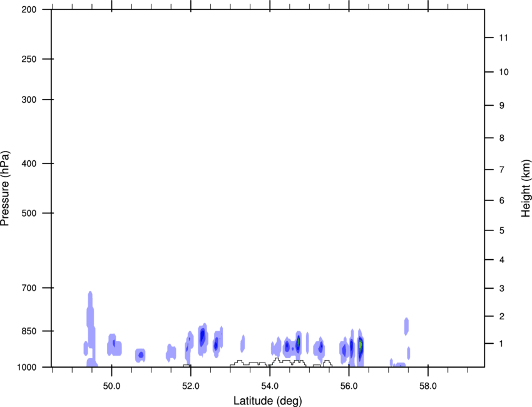Click the tall light-blue column near 49.5 latitude
The height and width of the screenshot is (407, 532).
point(91,329)
